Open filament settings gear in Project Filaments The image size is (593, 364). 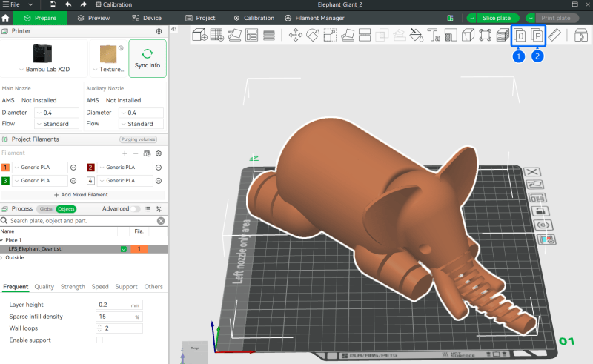pyautogui.click(x=159, y=153)
